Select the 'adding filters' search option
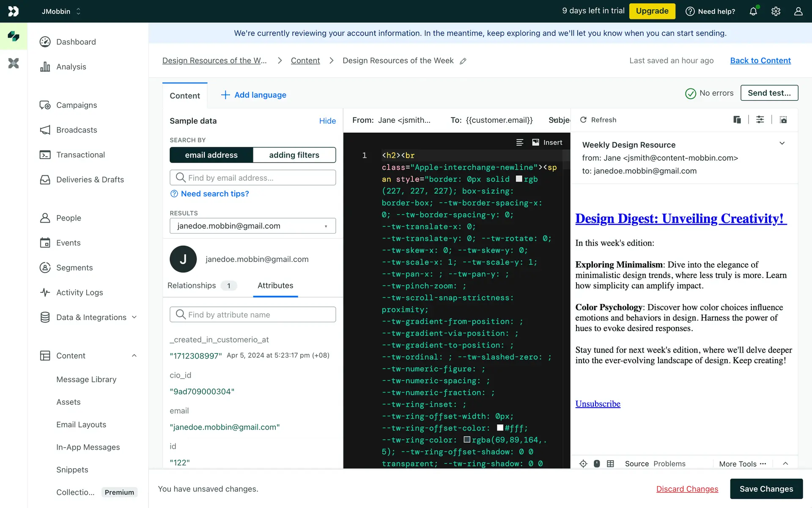The width and height of the screenshot is (812, 508). click(x=294, y=155)
